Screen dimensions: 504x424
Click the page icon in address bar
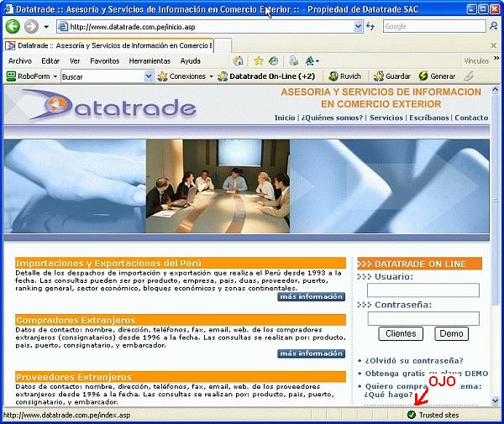coord(63,27)
